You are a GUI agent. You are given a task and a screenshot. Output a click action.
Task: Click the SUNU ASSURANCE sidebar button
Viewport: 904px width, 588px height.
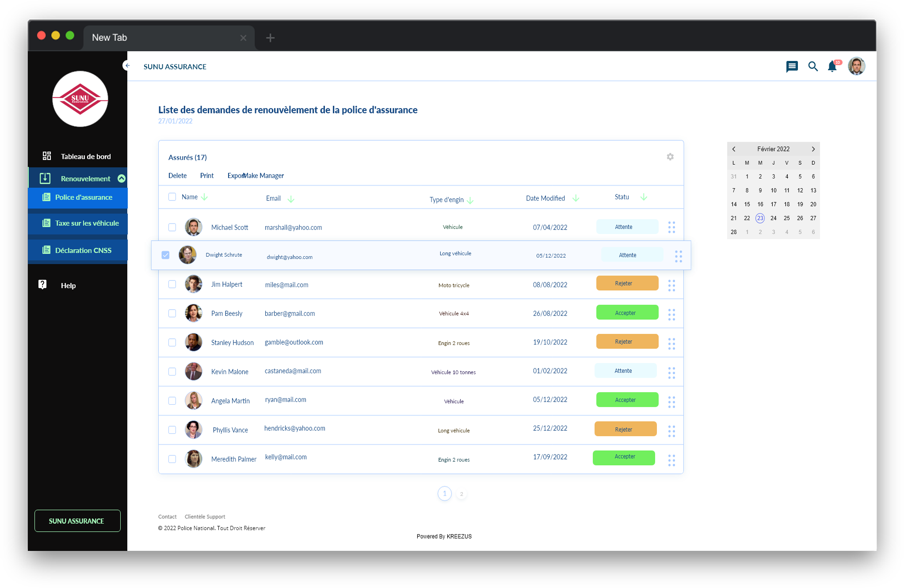point(77,521)
